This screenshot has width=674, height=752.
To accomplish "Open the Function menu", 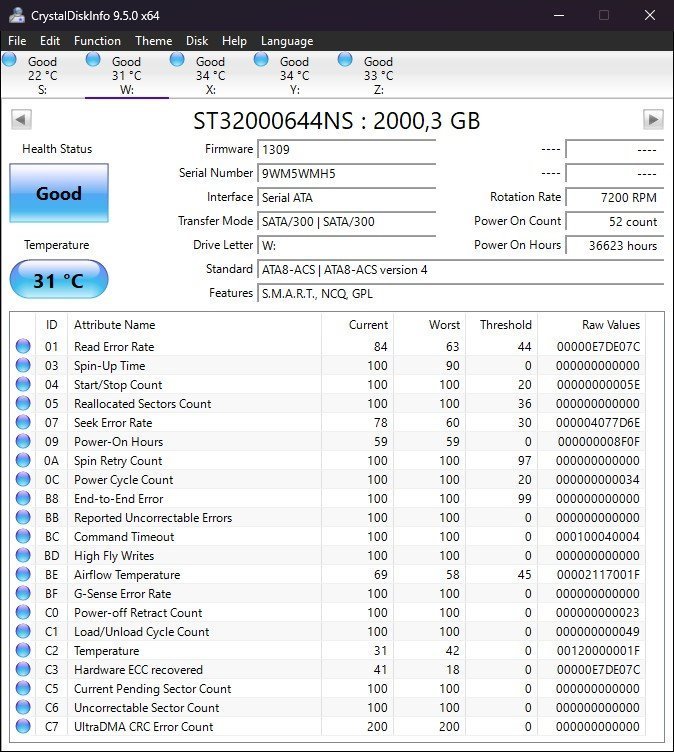I will click(x=97, y=41).
